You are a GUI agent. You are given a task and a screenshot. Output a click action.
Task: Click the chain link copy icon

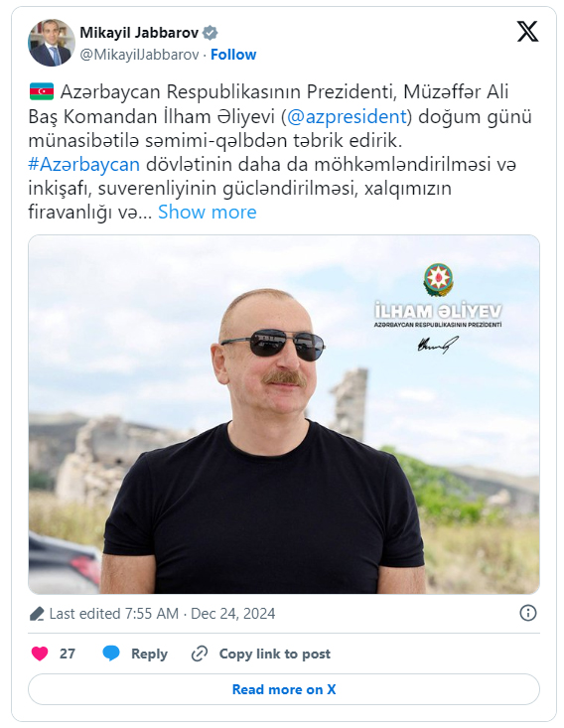(x=200, y=654)
